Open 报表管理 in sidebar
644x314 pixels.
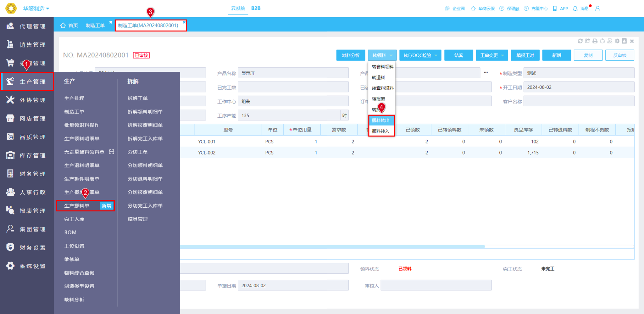tap(27, 211)
